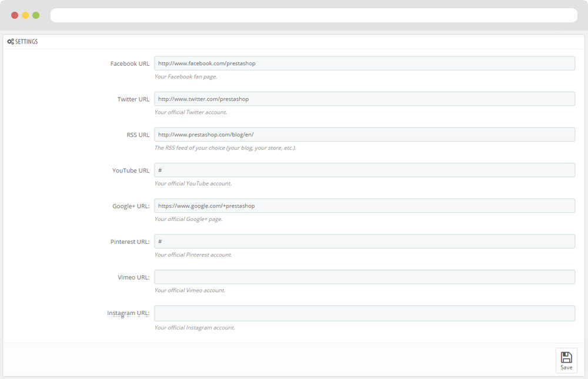Click the Settings gears icon
Image resolution: width=588 pixels, height=379 pixels.
tap(11, 42)
